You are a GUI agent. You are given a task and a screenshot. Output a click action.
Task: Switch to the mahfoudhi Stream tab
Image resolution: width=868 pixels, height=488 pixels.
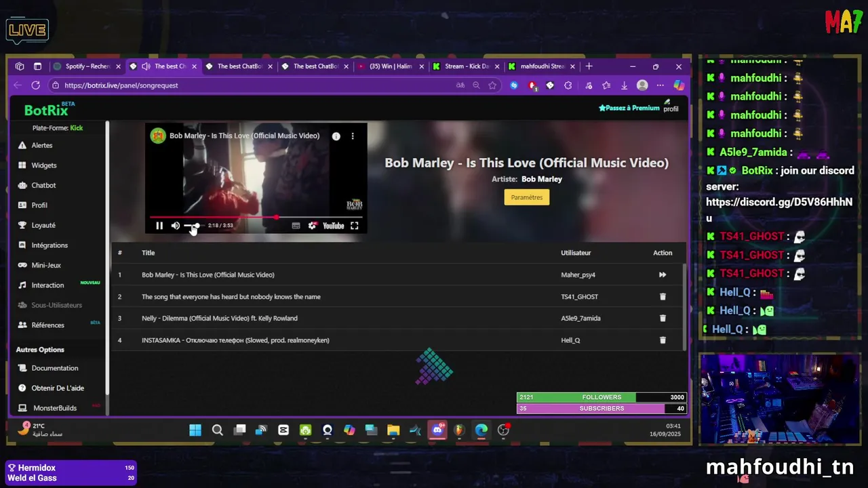(x=542, y=66)
